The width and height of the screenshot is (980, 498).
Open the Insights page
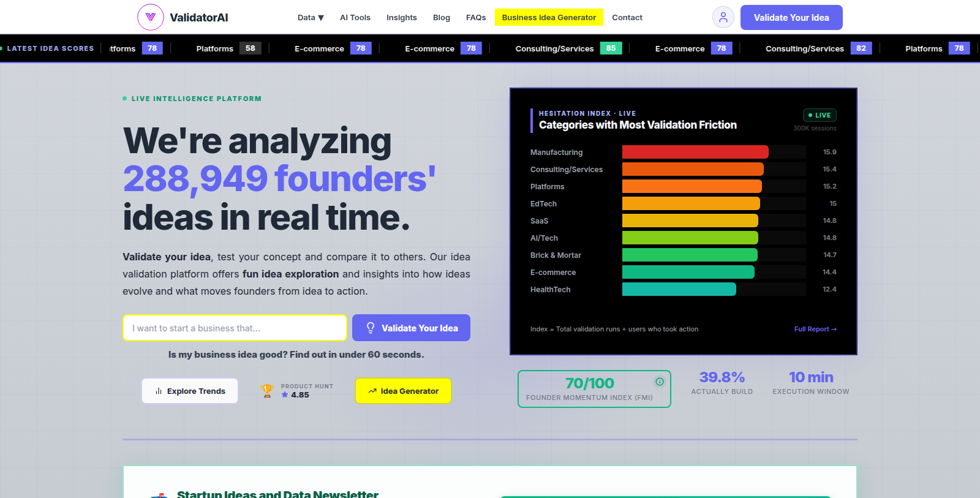[402, 18]
